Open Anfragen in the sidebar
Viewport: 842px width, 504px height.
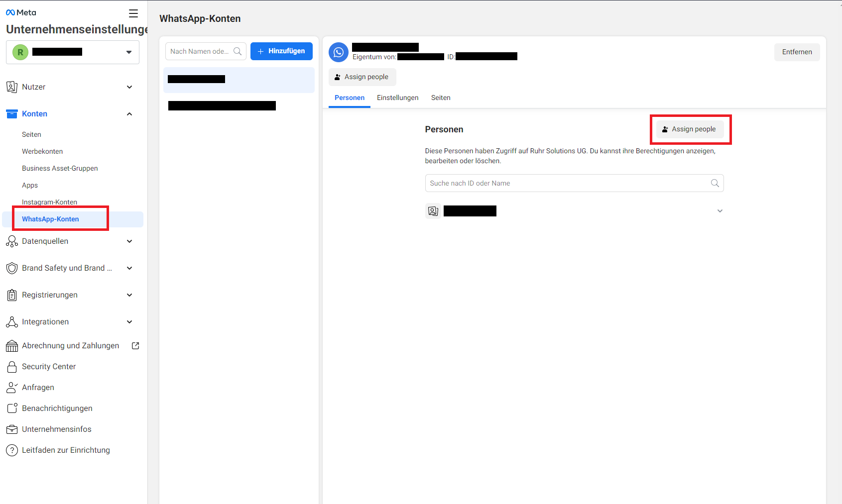point(38,388)
